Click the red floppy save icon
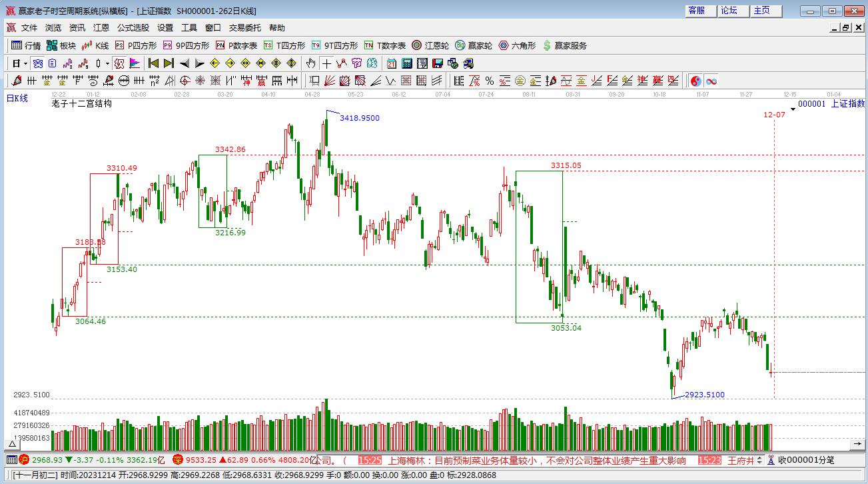 pyautogui.click(x=437, y=63)
